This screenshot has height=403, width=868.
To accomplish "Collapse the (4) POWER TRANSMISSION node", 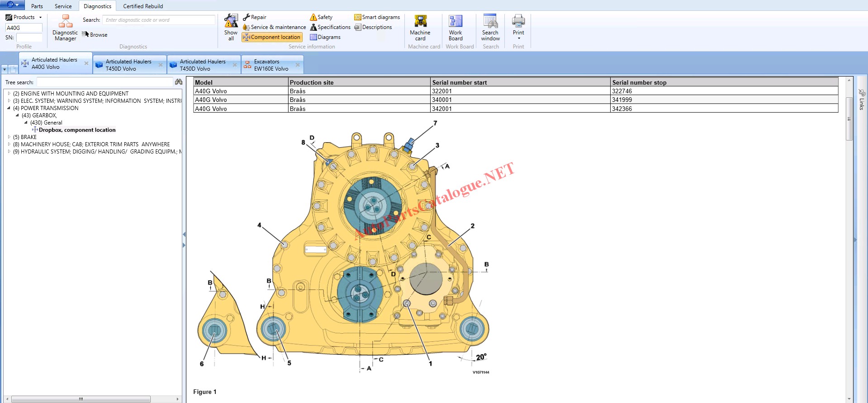I will (9, 108).
